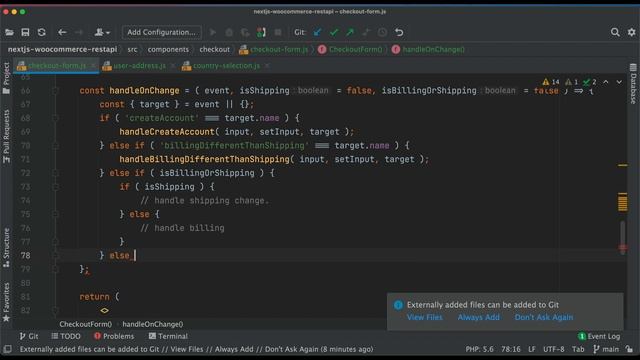This screenshot has height=360, width=640.
Task: Open the Terminal tool window
Action: point(168,336)
